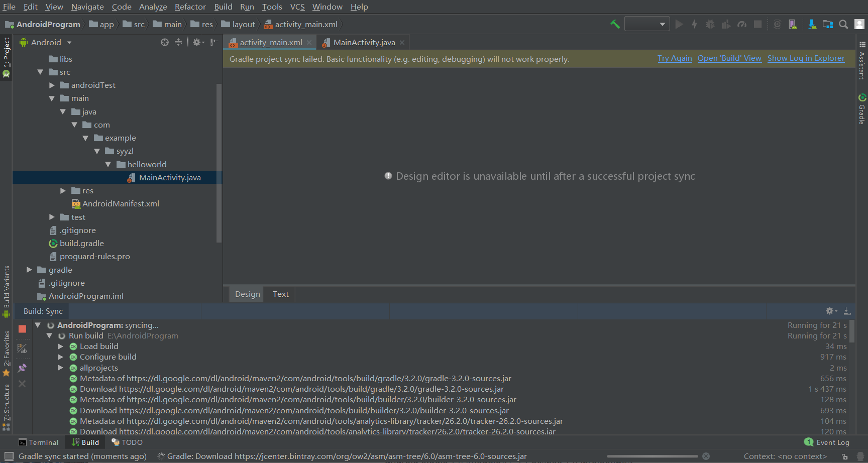Select build.gradle file in tree
The height and width of the screenshot is (463, 868).
81,243
